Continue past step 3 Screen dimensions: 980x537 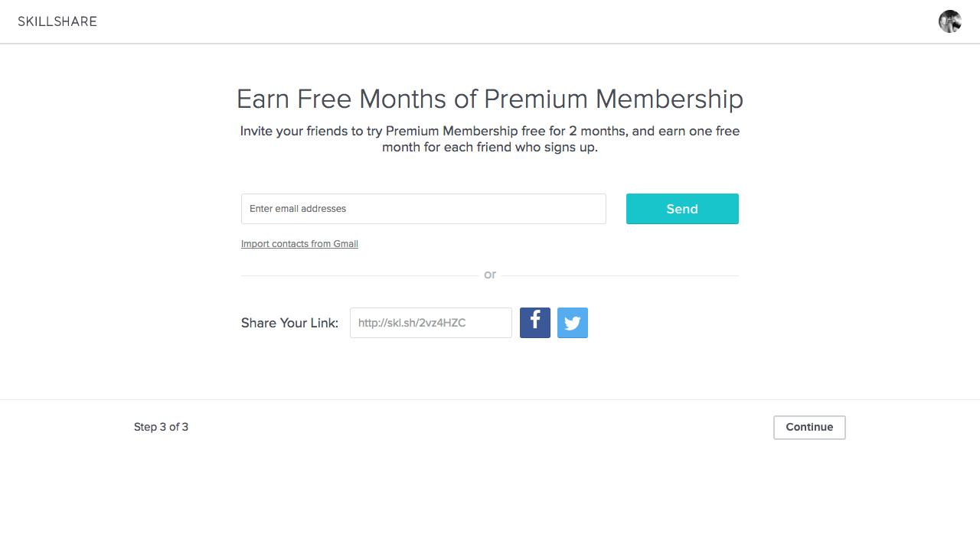809,428
